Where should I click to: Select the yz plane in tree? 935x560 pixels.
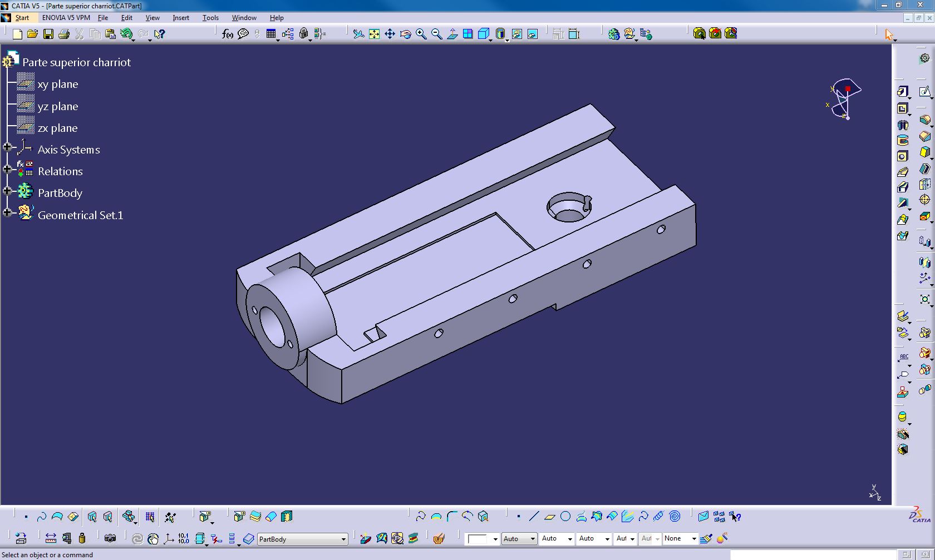coord(58,106)
